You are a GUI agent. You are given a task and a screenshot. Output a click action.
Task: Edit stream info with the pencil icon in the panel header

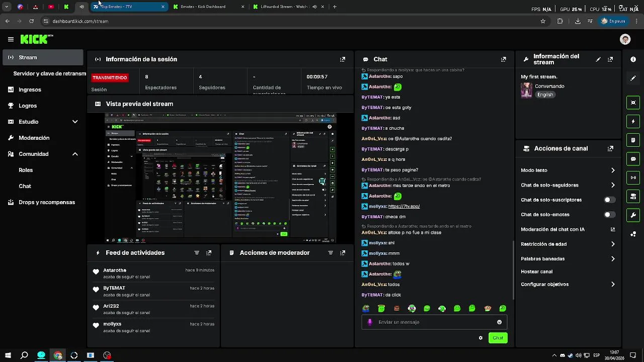tap(598, 59)
